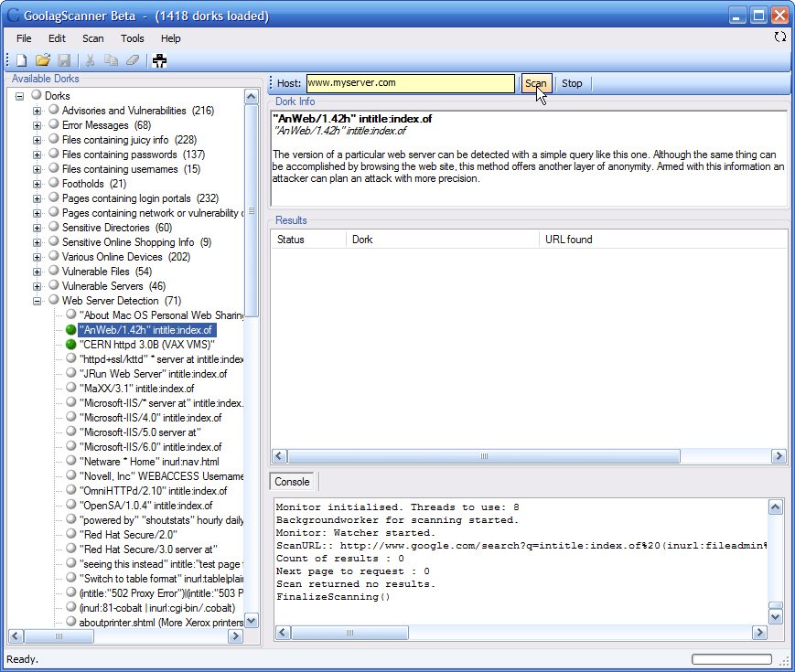Click the "Scan returned no results." console line
795x672 pixels.
tap(356, 584)
